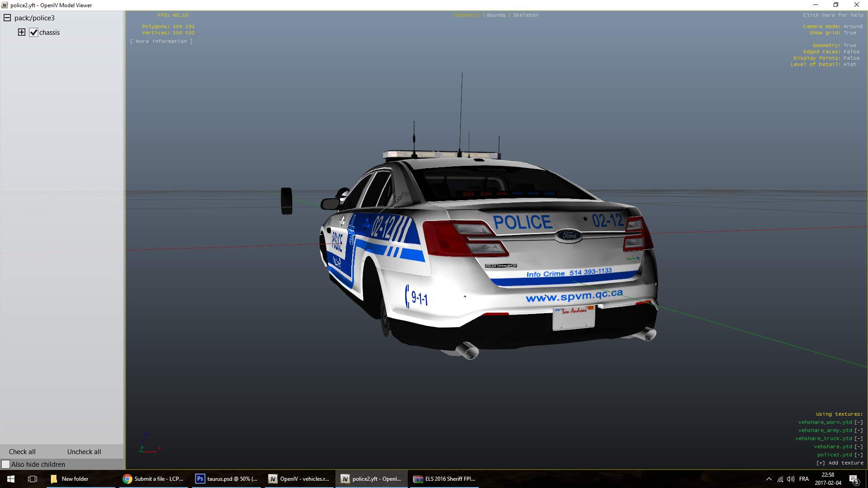Expand the chassis tree node
This screenshot has height=488, width=868.
point(21,32)
